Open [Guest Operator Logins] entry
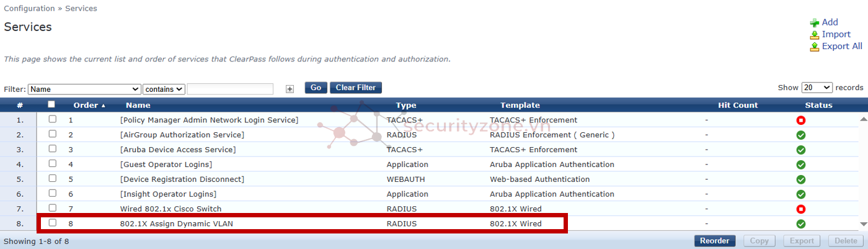Screen dimensions: 868x249 [x=166, y=165]
